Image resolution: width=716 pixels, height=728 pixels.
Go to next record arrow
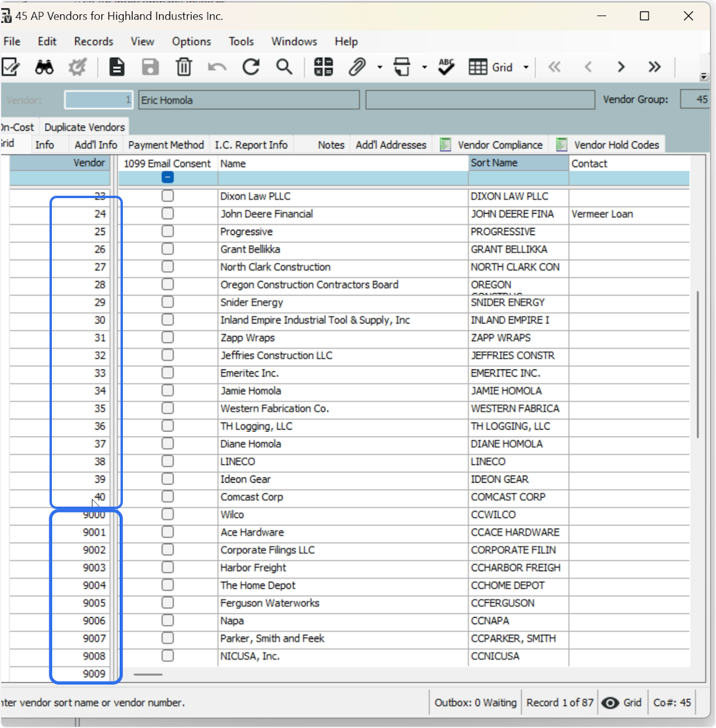point(621,67)
